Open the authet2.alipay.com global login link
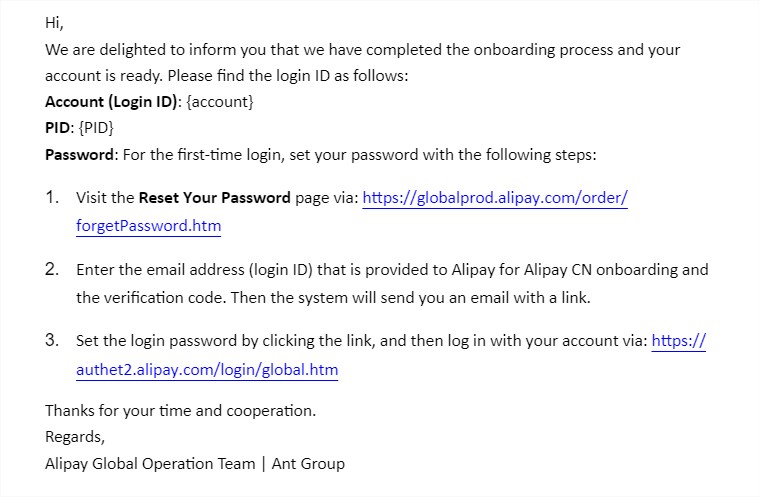 207,370
